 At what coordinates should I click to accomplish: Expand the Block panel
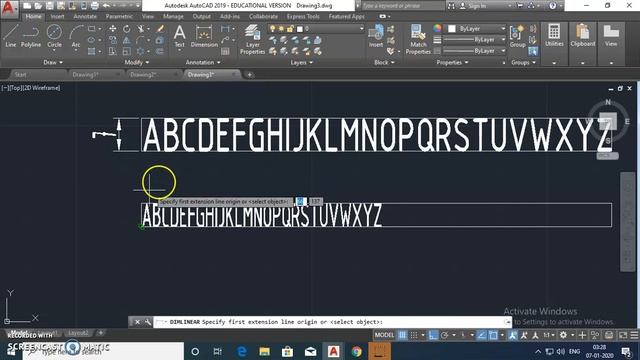pyautogui.click(x=384, y=62)
